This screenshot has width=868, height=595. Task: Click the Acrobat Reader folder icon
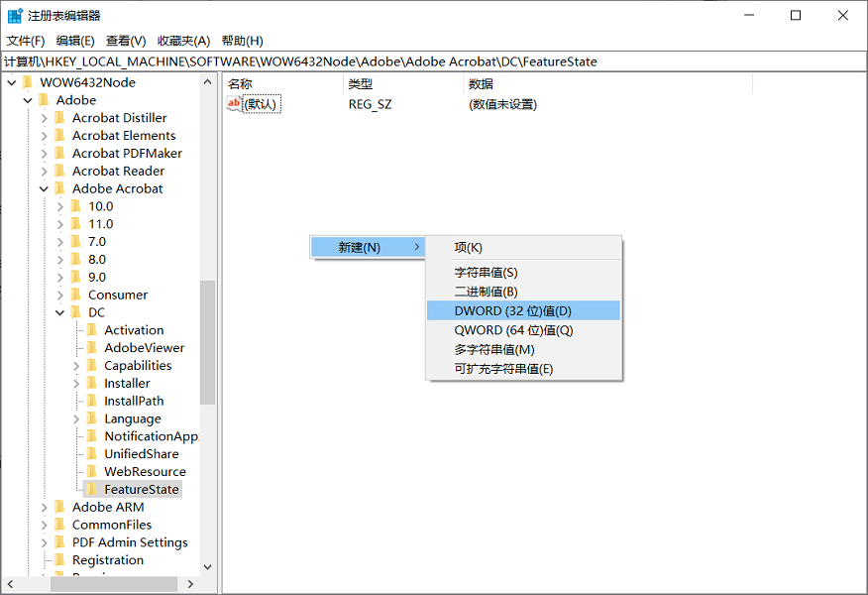pyautogui.click(x=60, y=172)
